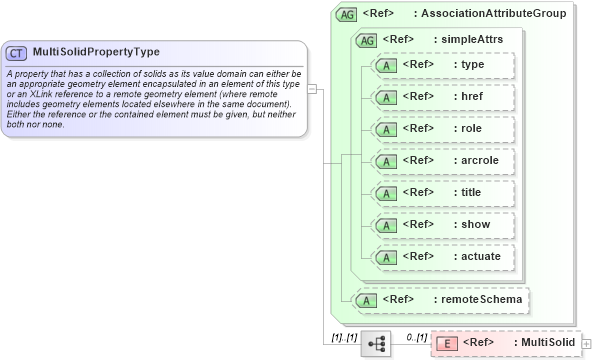The width and height of the screenshot is (592, 360).
Task: Expand the MultiSolid element node
Action: [586, 344]
